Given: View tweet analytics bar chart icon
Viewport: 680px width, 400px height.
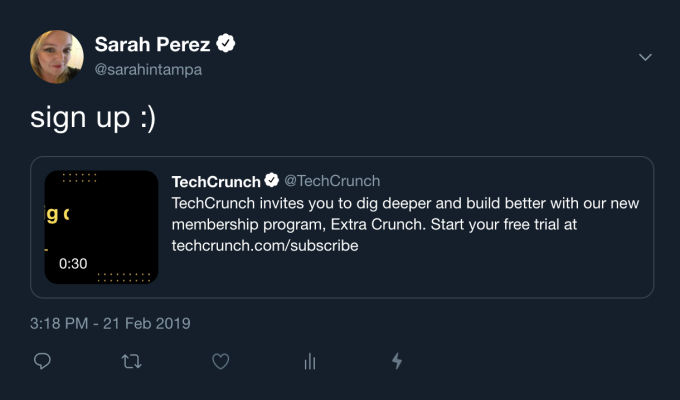Looking at the screenshot, I should (x=310, y=361).
